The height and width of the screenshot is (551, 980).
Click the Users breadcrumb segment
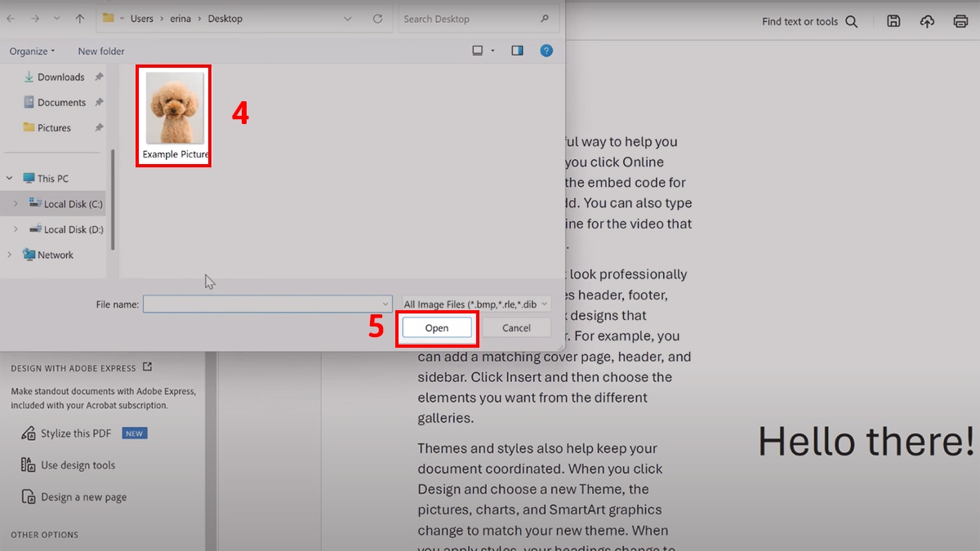tap(141, 19)
